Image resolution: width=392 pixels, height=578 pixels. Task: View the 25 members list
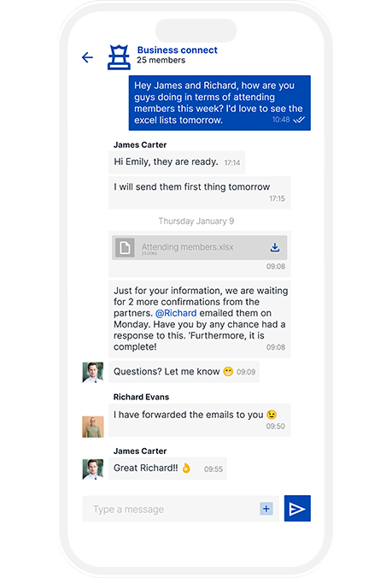tap(161, 60)
